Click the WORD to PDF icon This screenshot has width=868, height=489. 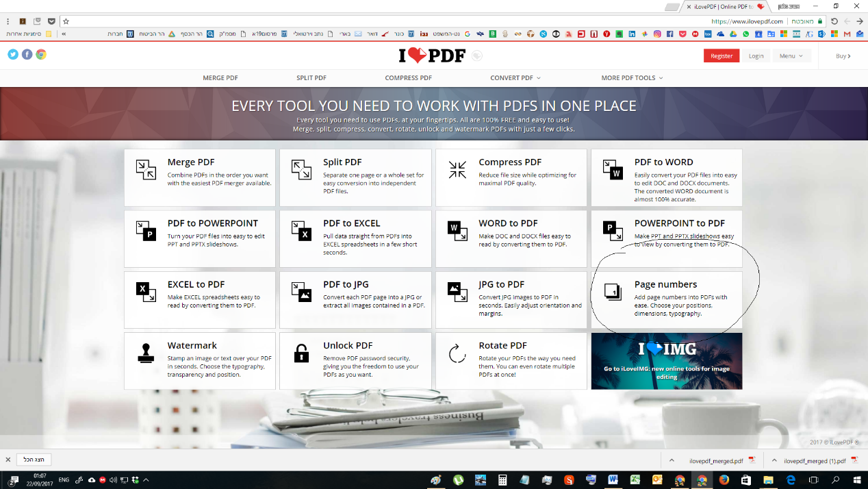[x=457, y=229]
